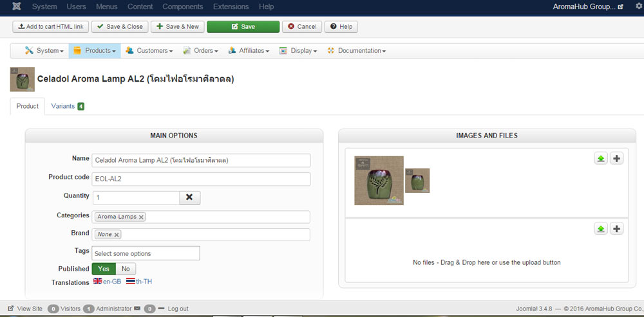The height and width of the screenshot is (317, 644).
Task: Click the Visitors count badge
Action: coord(53,309)
